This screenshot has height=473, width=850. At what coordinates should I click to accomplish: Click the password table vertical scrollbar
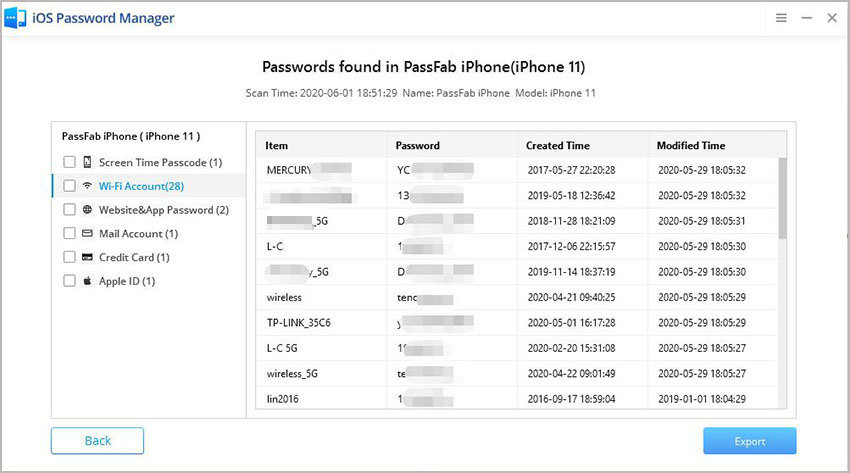pyautogui.click(x=782, y=200)
